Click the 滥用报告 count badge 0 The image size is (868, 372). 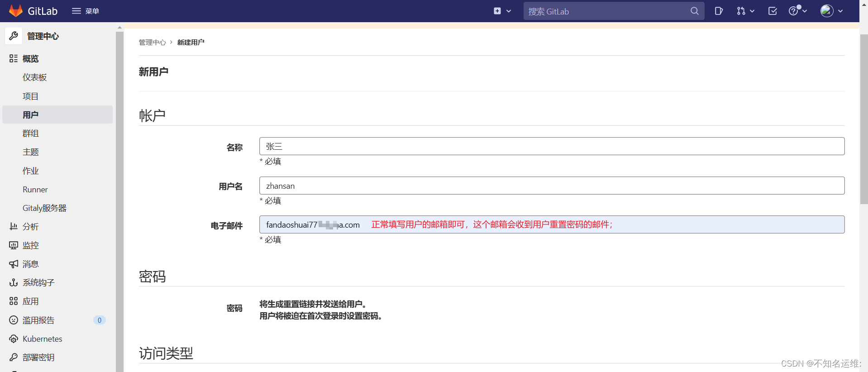click(x=100, y=320)
